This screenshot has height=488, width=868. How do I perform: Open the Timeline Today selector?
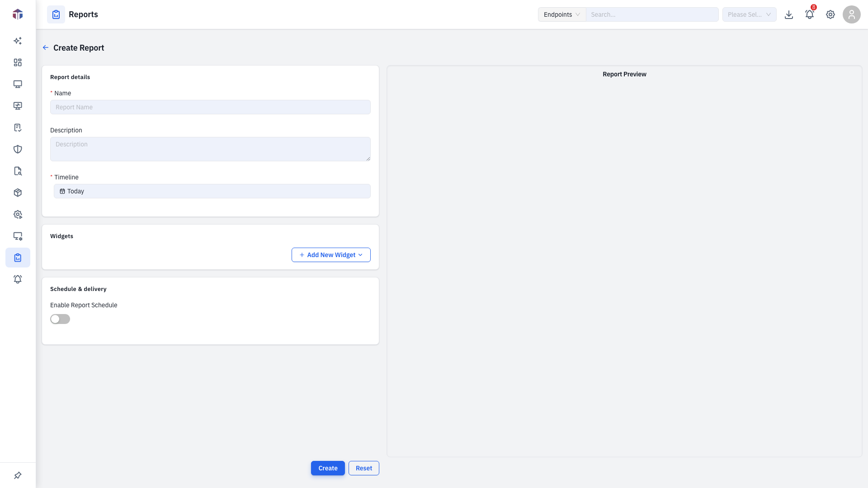click(x=212, y=191)
